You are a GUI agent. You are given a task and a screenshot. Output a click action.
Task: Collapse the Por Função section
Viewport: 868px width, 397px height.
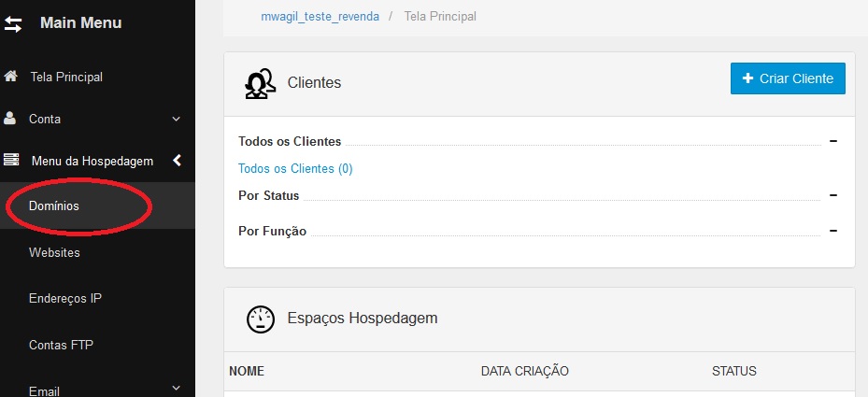pyautogui.click(x=833, y=231)
